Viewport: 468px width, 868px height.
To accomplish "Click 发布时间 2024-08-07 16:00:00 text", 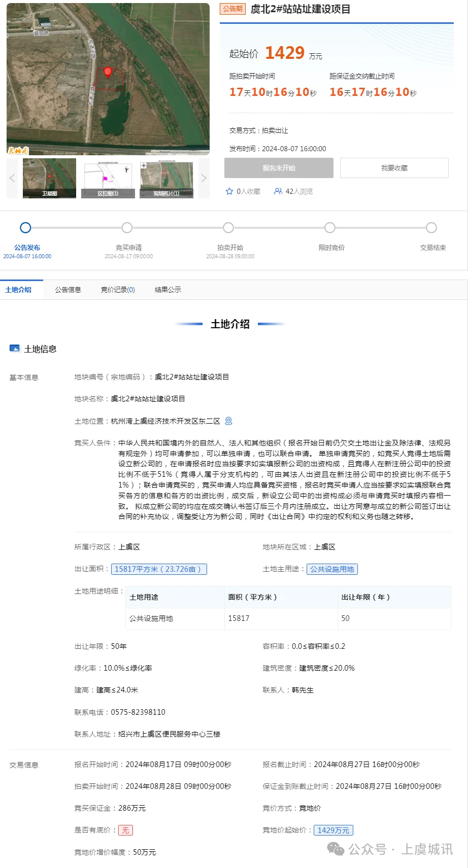I will [278, 149].
